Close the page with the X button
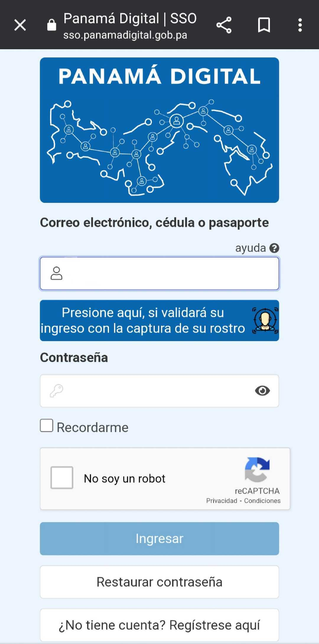 (x=20, y=25)
